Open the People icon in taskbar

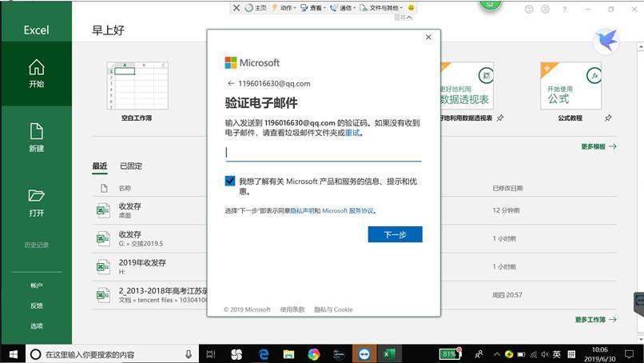(x=479, y=354)
